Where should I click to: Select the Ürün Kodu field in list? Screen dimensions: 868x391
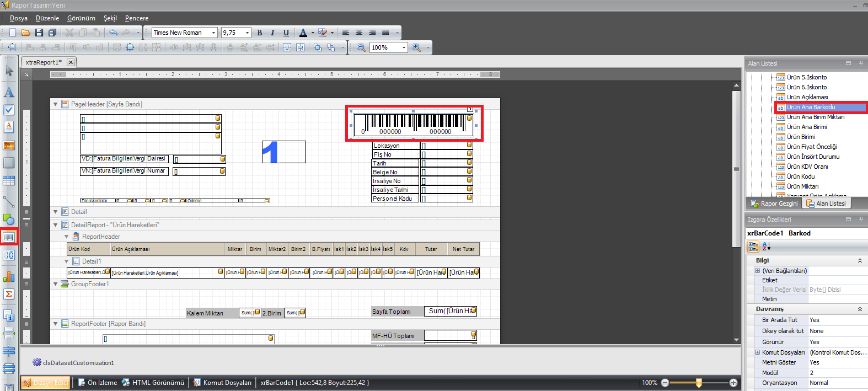point(801,176)
